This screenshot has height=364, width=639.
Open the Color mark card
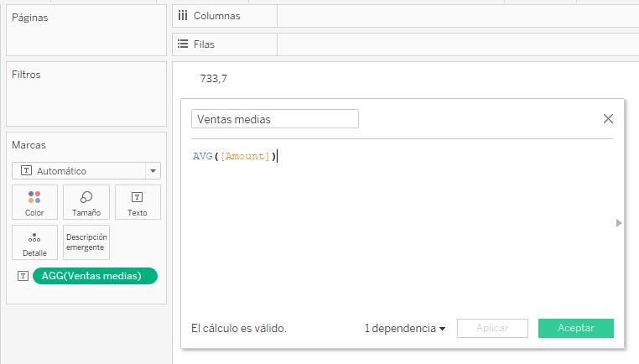point(34,202)
